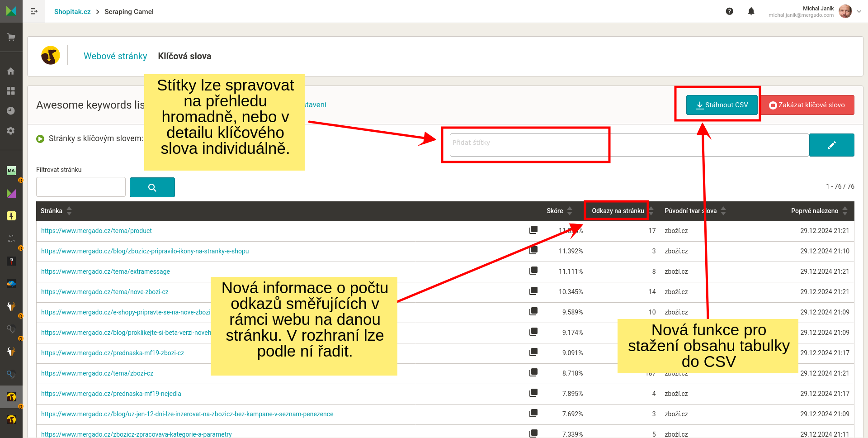Open the notifications bell
Viewport: 868px width, 438px height.
[751, 11]
